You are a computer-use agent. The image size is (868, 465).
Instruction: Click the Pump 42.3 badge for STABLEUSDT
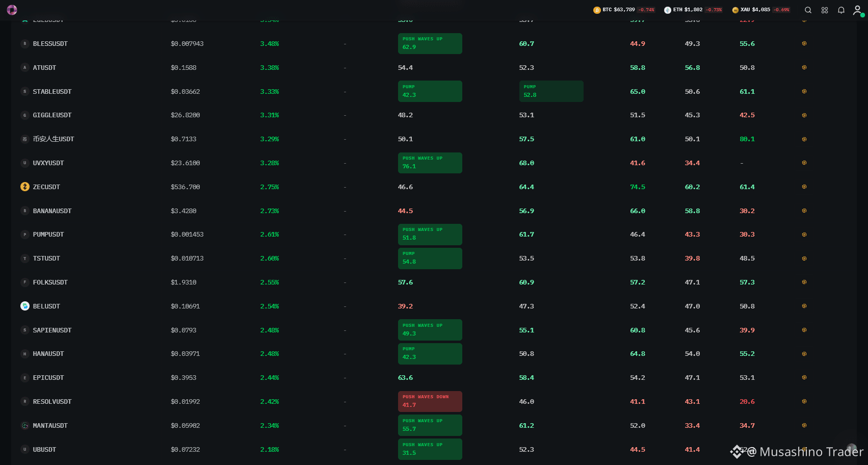pos(430,91)
